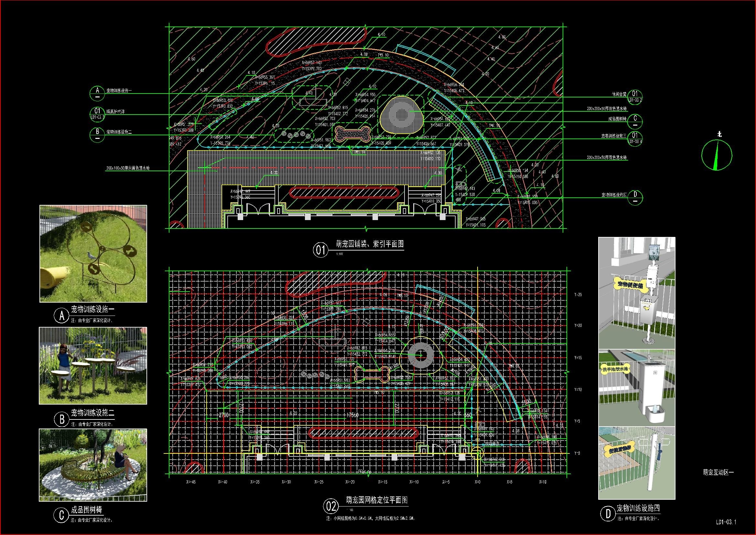756x535 pixels.
Task: Open the 宠物训练设施一 hoop rendering thumbnail
Action: pyautogui.click(x=93, y=253)
